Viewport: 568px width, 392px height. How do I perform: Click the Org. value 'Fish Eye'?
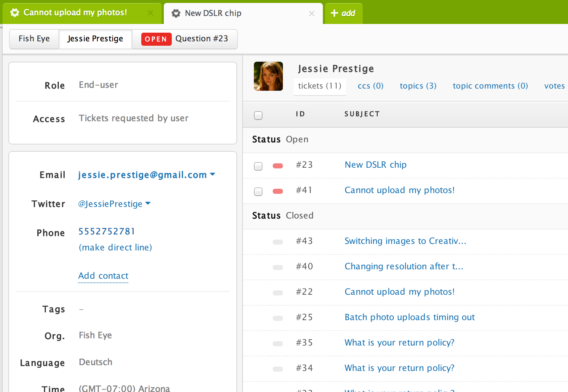[96, 335]
